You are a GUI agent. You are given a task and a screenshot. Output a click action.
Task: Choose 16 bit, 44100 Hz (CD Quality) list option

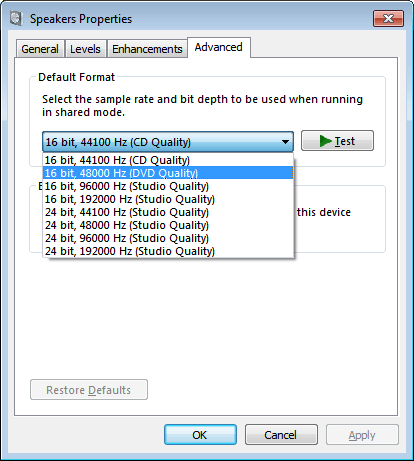point(168,160)
